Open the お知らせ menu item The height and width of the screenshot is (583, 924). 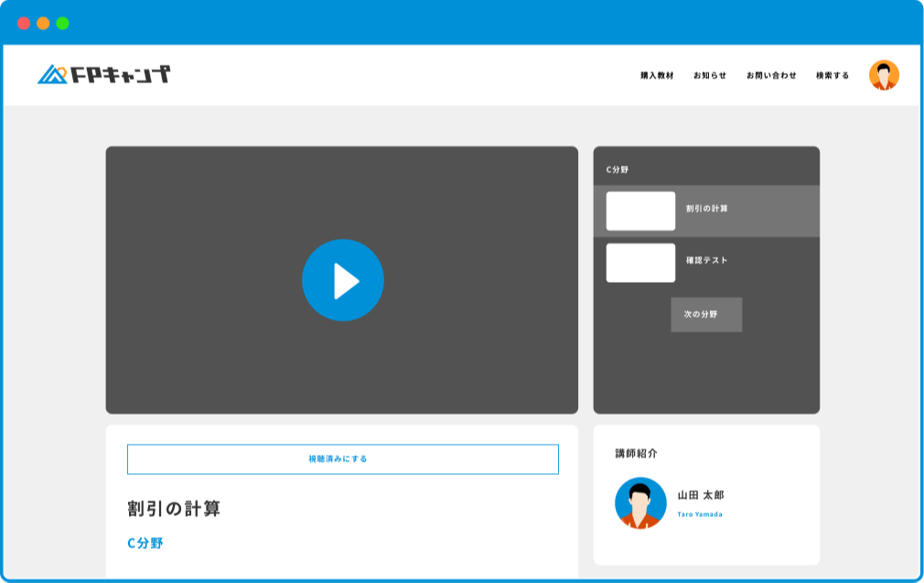710,75
